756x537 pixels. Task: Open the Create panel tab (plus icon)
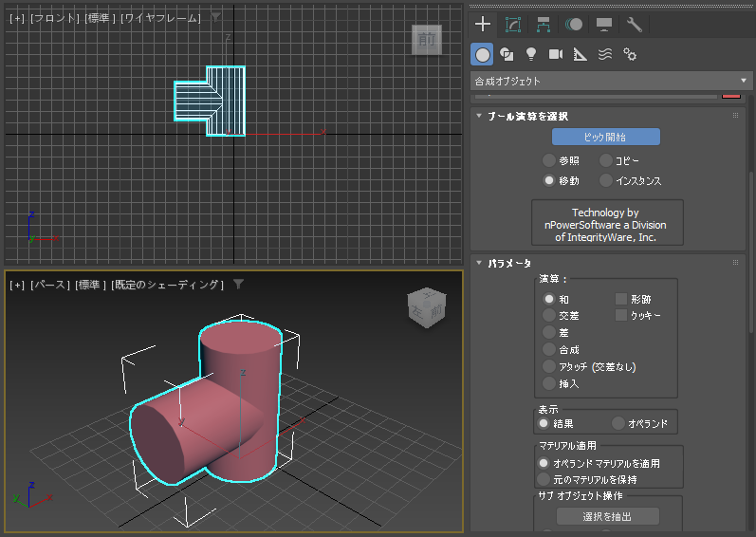[x=483, y=24]
